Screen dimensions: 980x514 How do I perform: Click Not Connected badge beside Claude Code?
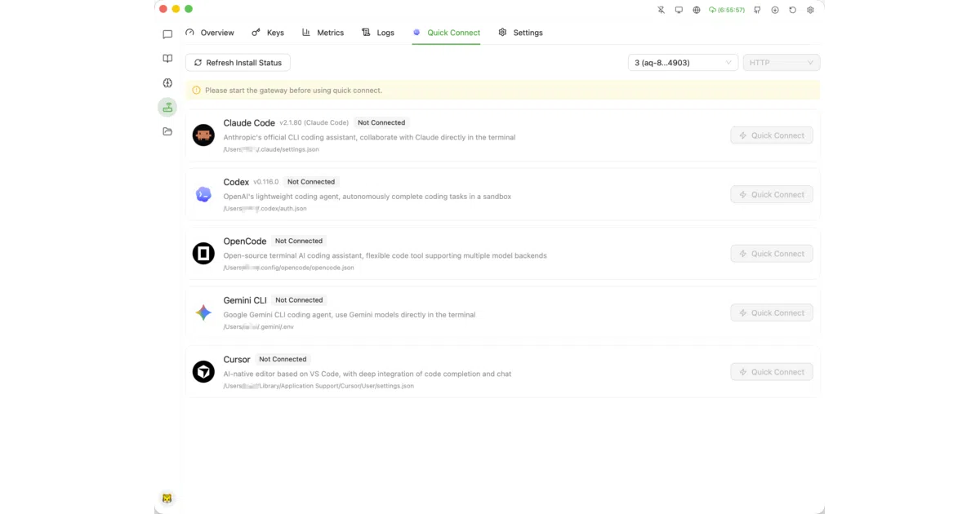(x=381, y=123)
